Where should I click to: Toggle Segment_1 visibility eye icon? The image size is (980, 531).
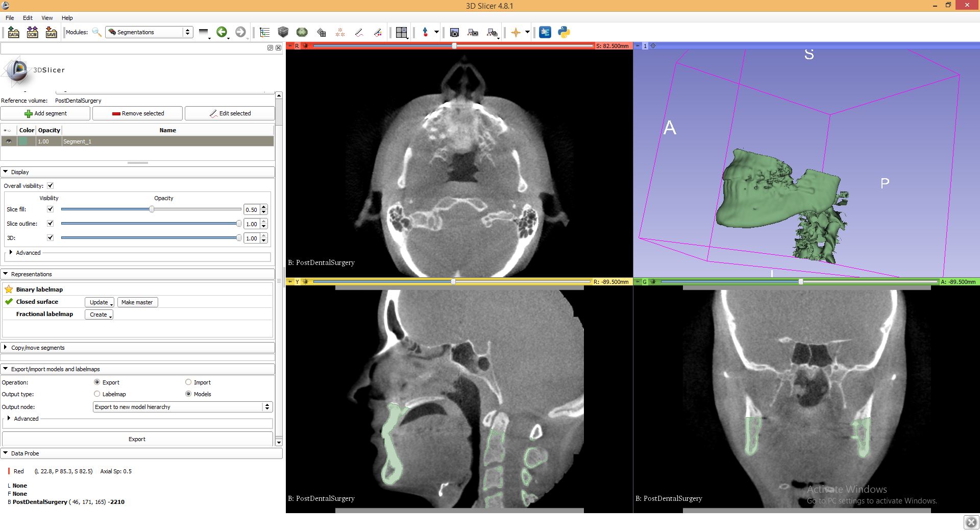8,141
